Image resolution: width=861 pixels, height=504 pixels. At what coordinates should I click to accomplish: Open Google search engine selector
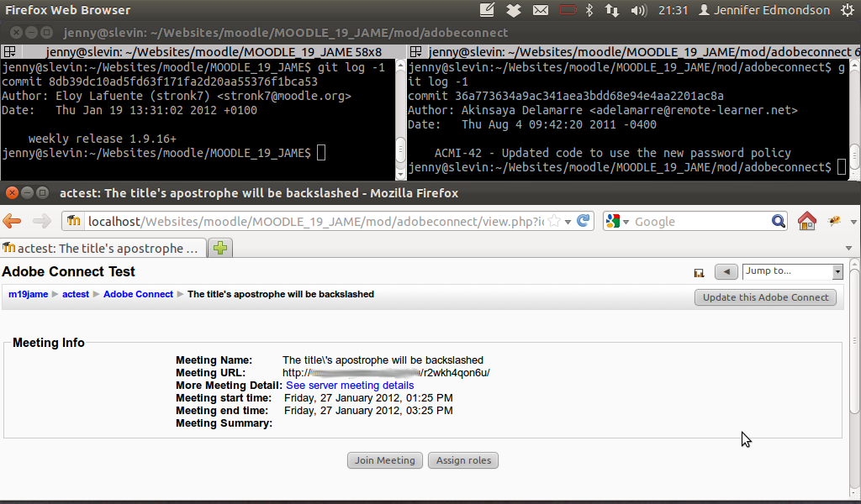coord(616,221)
